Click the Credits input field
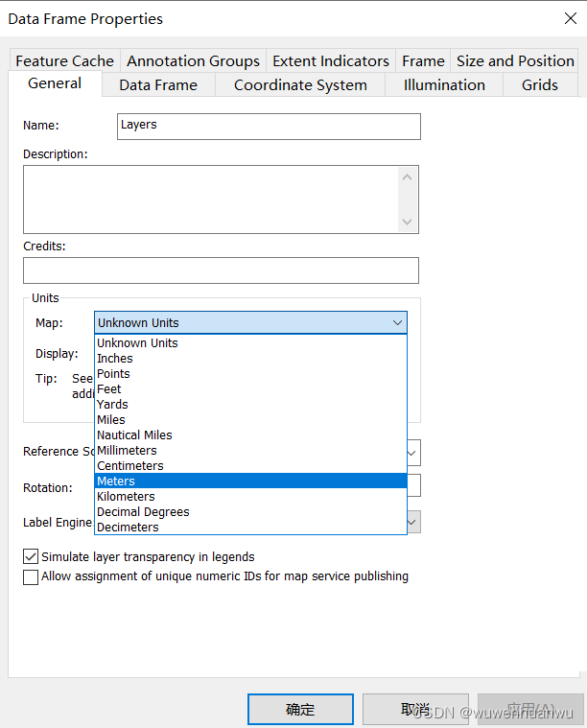Image resolution: width=587 pixels, height=728 pixels. pos(221,270)
